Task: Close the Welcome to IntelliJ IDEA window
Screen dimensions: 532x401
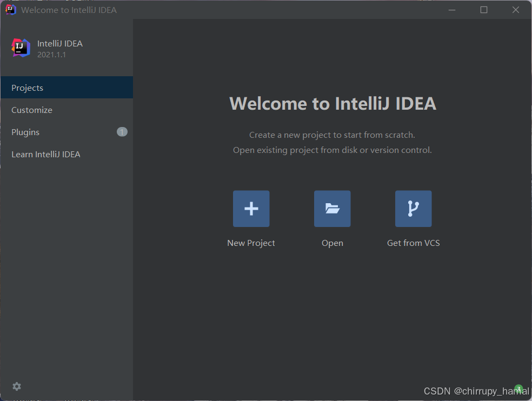Action: click(x=516, y=10)
